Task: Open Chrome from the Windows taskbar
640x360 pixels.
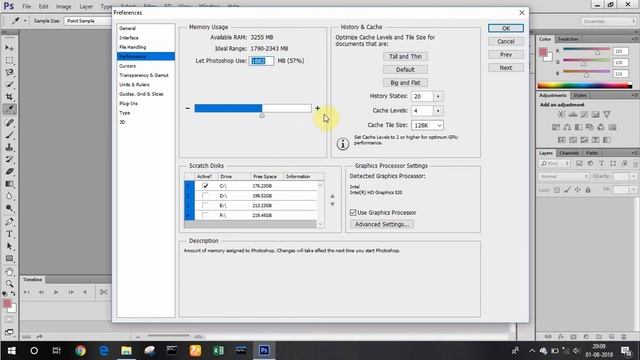Action: 80,350
